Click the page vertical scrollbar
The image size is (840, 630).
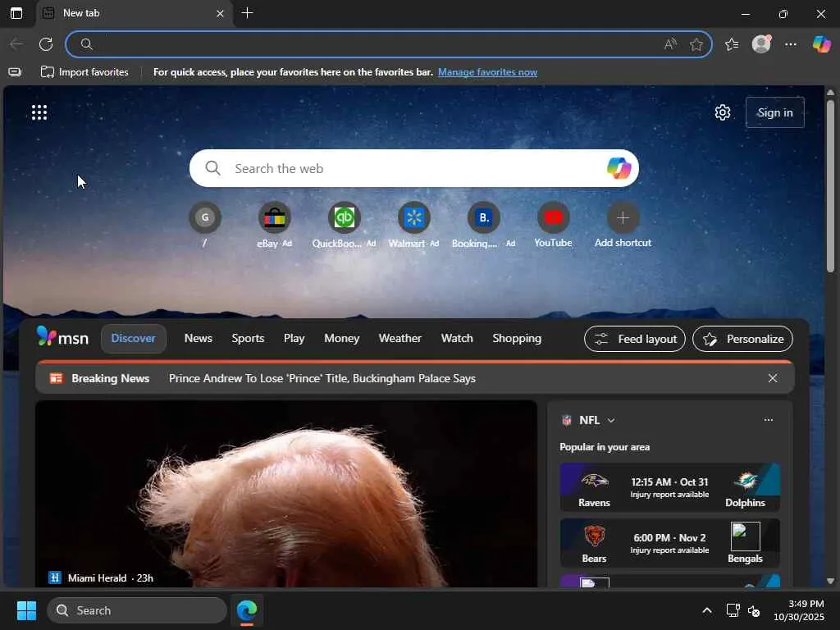point(830,188)
